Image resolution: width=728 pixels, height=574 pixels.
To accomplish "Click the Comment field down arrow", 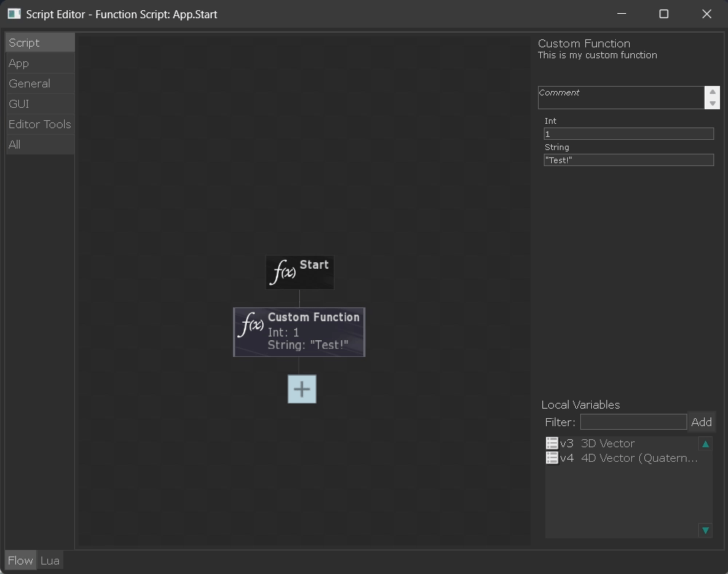I will coord(712,103).
